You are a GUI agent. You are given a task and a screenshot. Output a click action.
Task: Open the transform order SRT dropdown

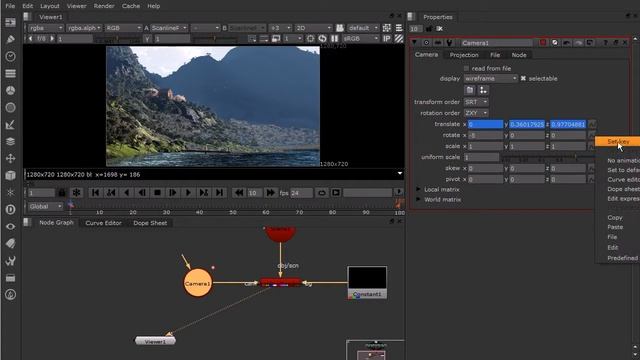[476, 102]
